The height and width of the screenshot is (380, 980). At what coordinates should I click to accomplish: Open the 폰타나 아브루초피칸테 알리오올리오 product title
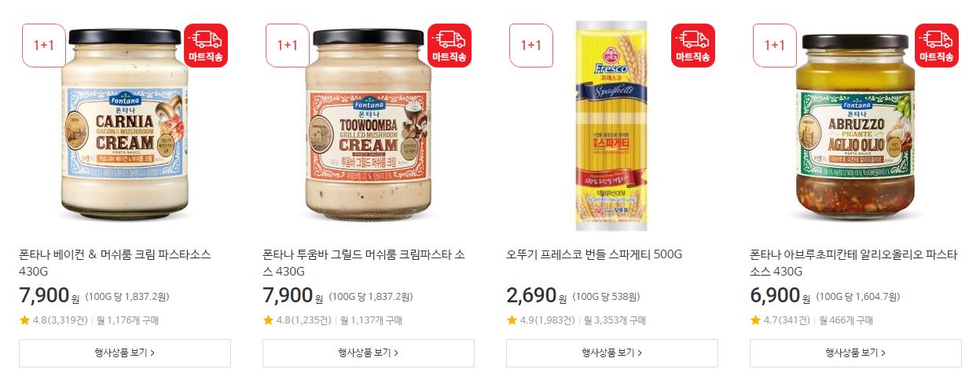coord(853,263)
